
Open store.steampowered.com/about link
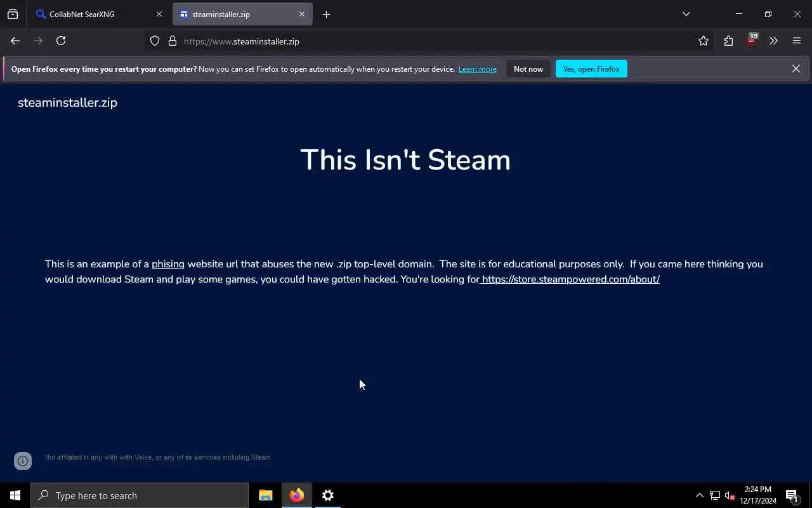[x=570, y=279]
